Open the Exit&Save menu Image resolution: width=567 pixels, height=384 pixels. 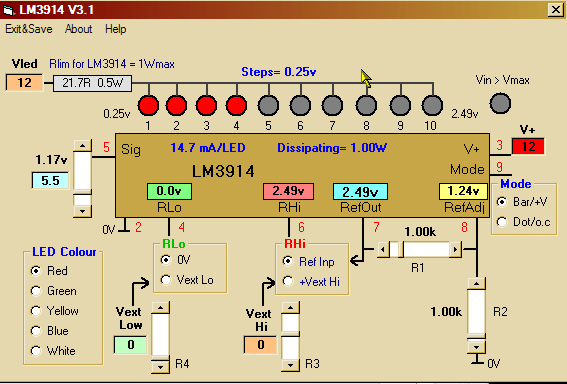(29, 29)
